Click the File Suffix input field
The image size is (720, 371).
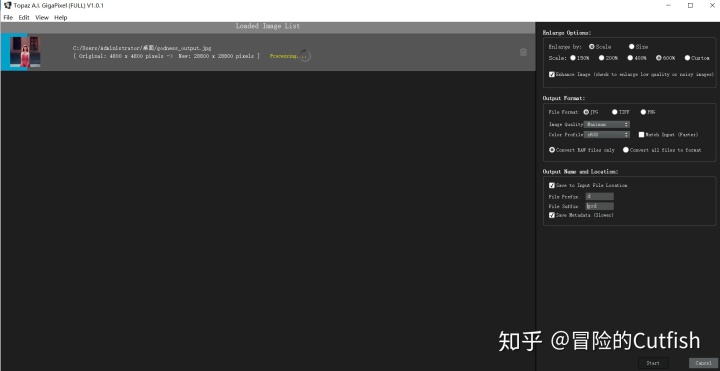click(x=599, y=206)
